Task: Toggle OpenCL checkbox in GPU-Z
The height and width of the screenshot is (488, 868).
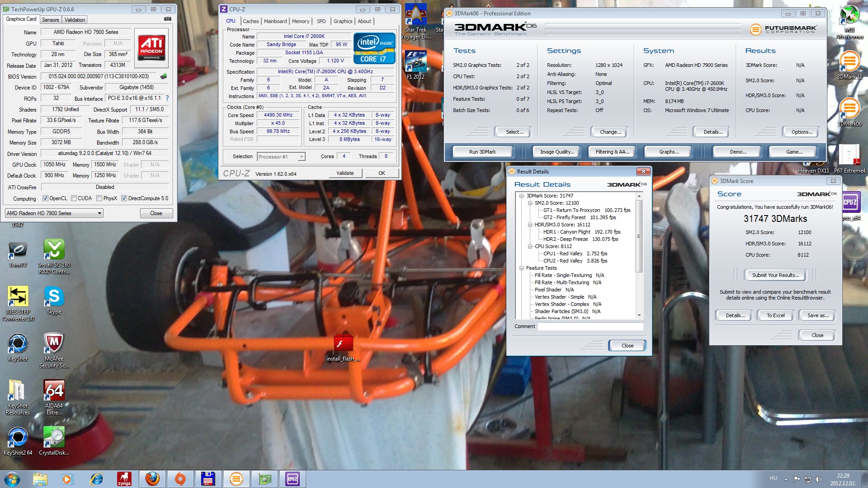Action: coord(45,198)
